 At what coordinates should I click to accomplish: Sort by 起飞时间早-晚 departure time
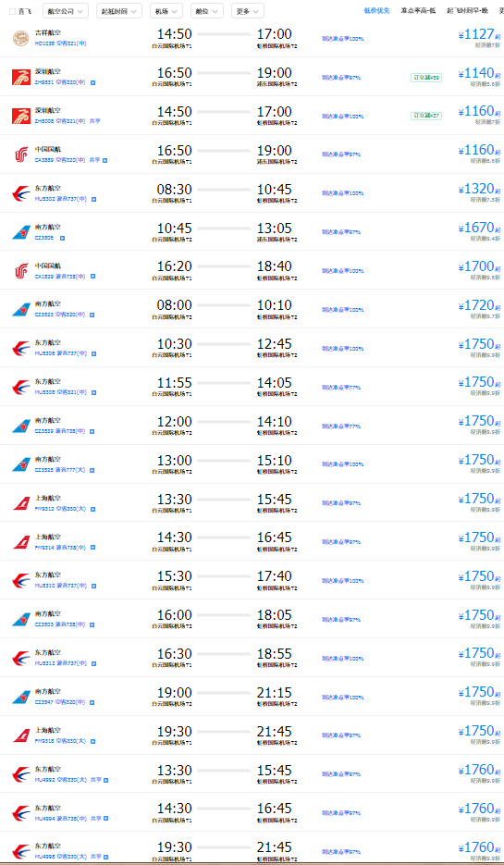pyautogui.click(x=468, y=10)
